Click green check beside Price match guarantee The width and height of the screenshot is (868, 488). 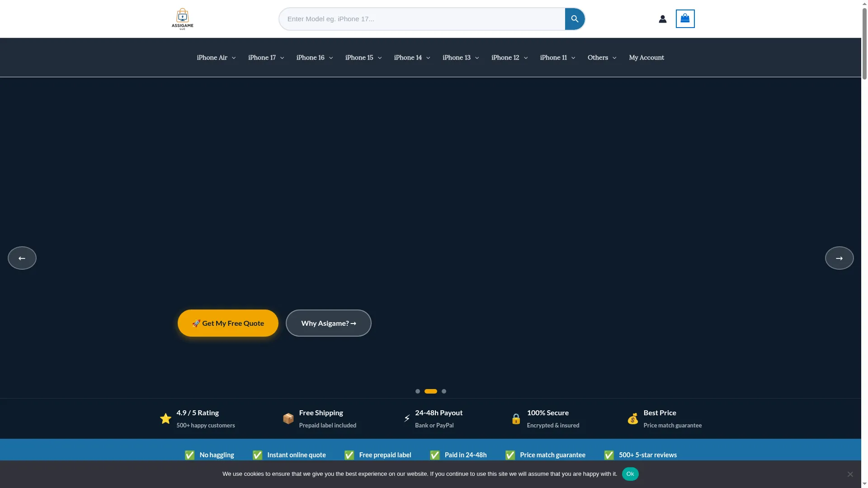point(510,455)
